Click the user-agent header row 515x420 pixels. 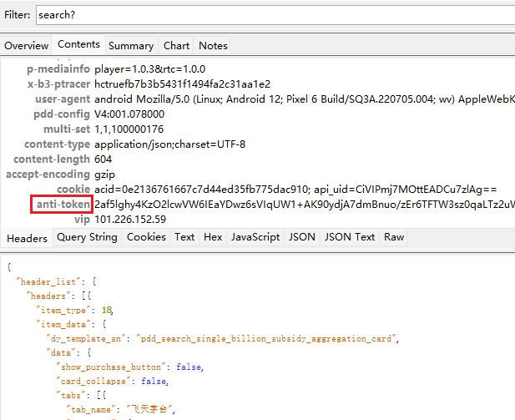coord(250,99)
